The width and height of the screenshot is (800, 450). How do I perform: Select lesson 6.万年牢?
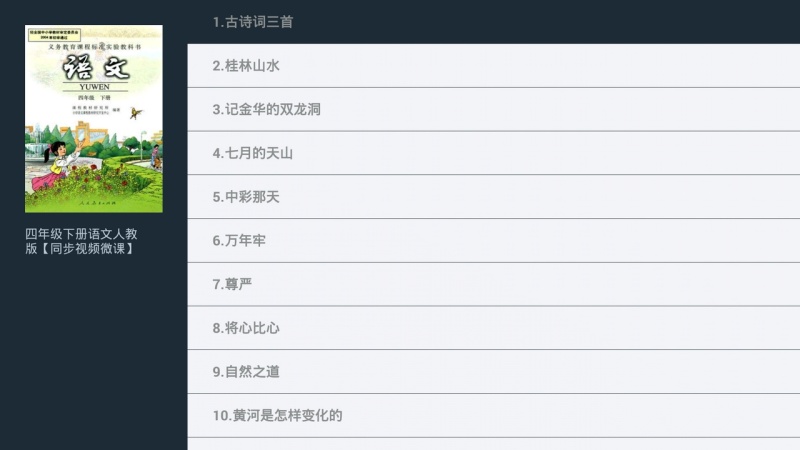(x=493, y=240)
